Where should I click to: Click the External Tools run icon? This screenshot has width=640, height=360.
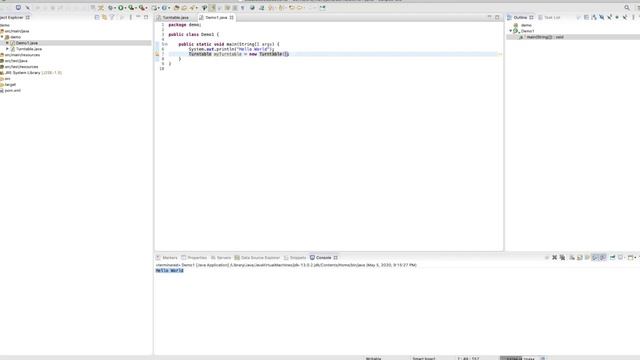(142, 7)
